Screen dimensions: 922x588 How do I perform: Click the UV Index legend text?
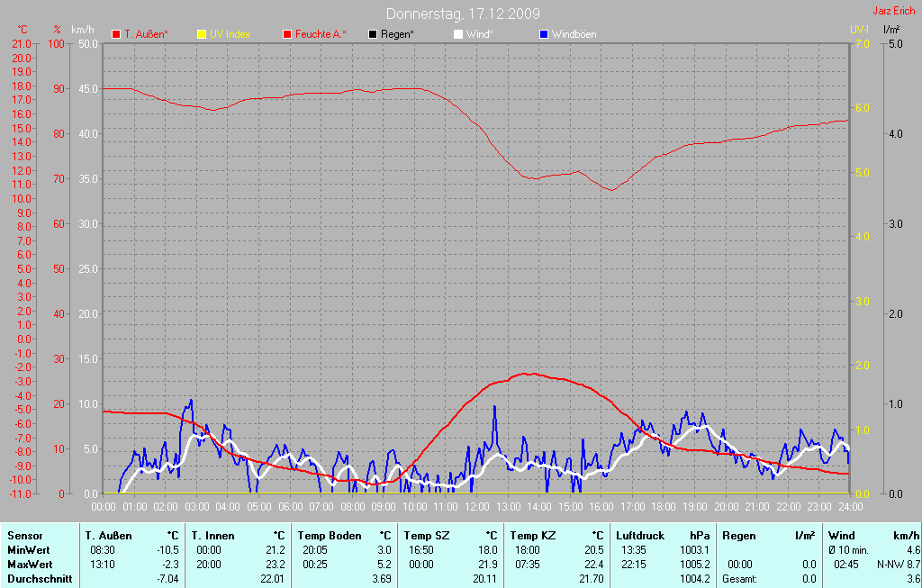tap(230, 34)
